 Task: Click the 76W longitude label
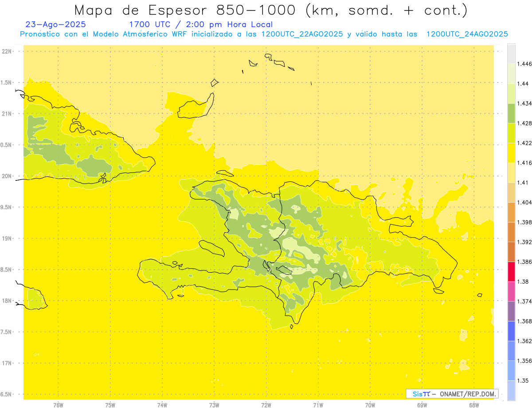click(58, 405)
